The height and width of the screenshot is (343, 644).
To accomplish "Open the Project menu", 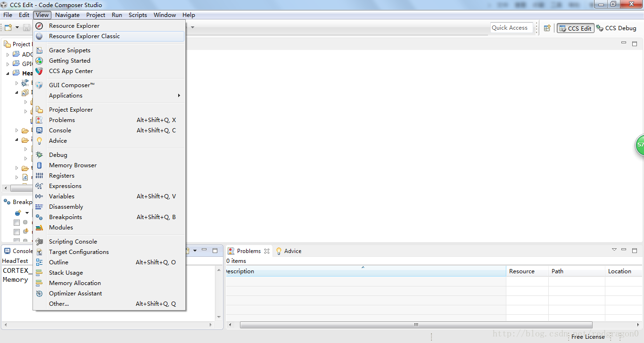I will [x=96, y=15].
